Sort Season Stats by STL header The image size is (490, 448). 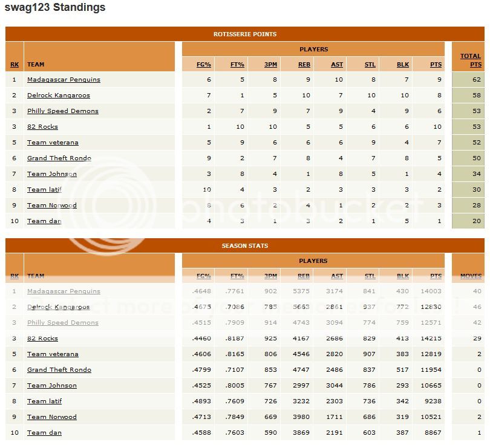click(370, 276)
